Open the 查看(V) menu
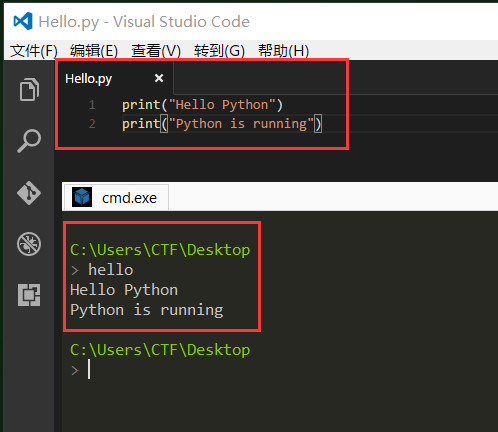498x432 pixels. (x=156, y=51)
